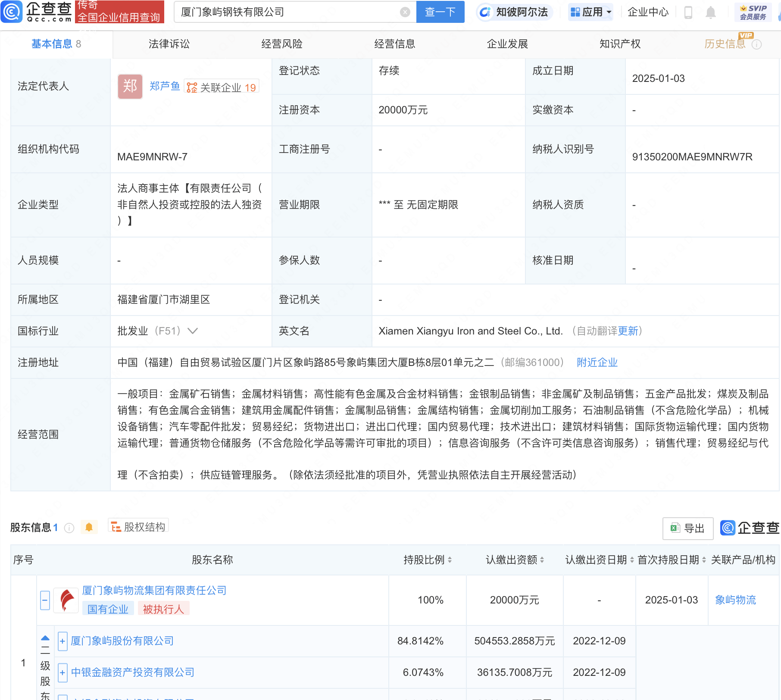Click the organization code MAE9MNRW-7
Screen dimensions: 781x700
(152, 157)
